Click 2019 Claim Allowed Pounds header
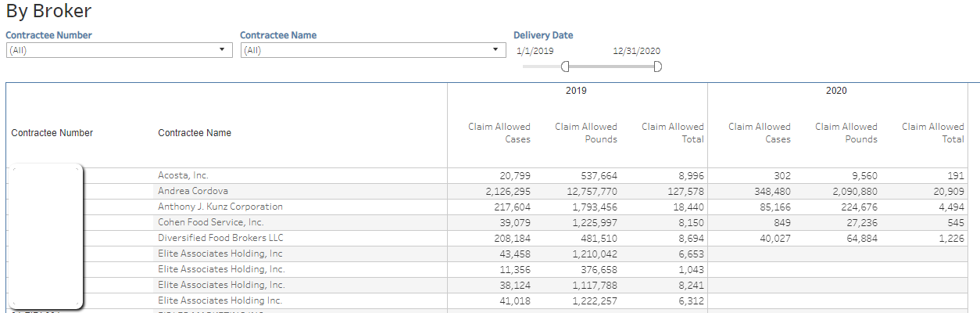Viewport: 980px width, 313px height. (586, 133)
